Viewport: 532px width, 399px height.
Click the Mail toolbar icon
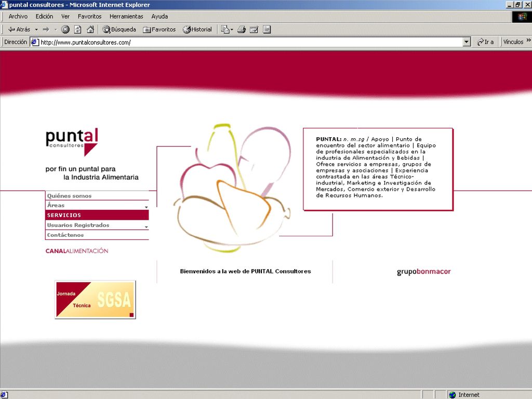[227, 30]
